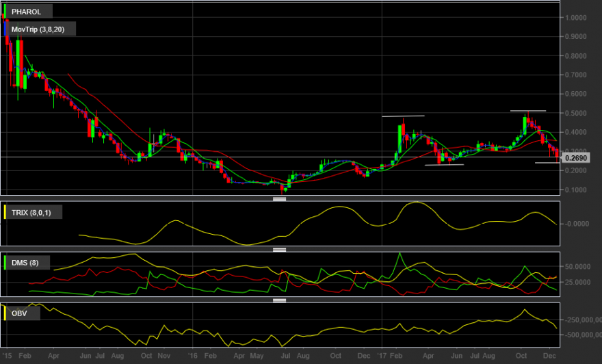602x364 pixels.
Task: Click the '17 year marker on time axis
Action: point(382,356)
